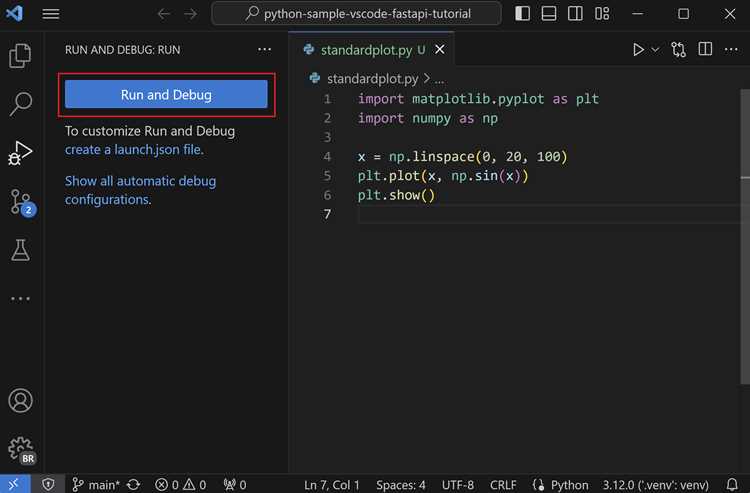750x493 pixels.
Task: Synchronize changes icon in status bar
Action: (x=133, y=484)
